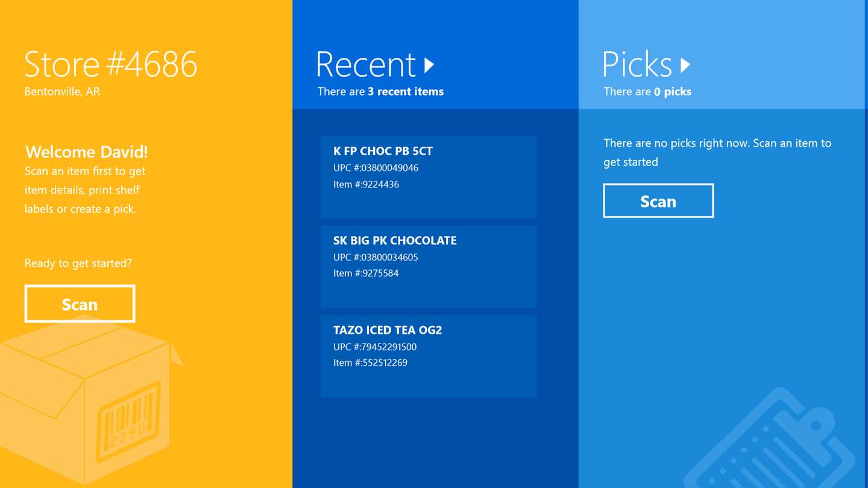The image size is (868, 488).
Task: Click Item #552512269 line
Action: (x=370, y=363)
